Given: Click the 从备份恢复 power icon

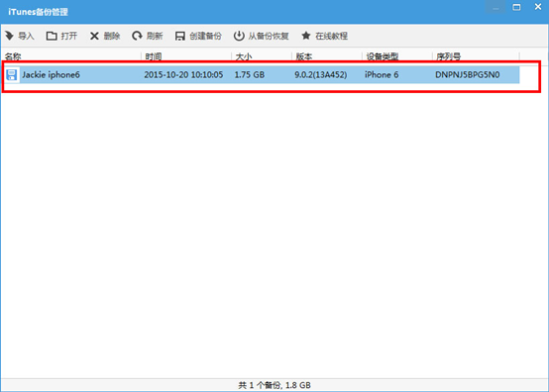Looking at the screenshot, I should pos(239,36).
